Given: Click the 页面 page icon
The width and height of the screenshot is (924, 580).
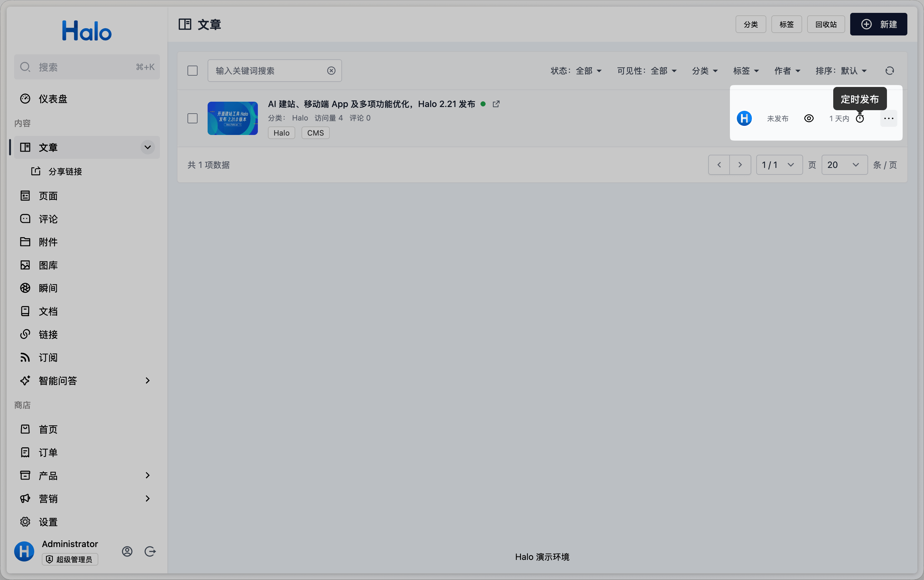Looking at the screenshot, I should (x=25, y=196).
